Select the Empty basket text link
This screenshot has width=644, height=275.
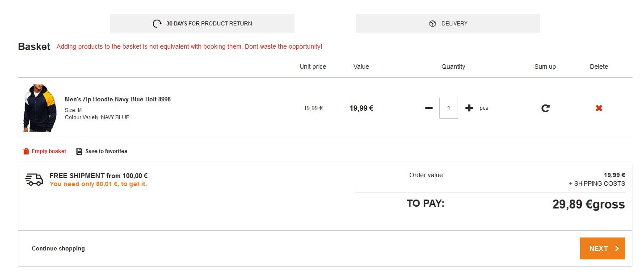tap(49, 151)
